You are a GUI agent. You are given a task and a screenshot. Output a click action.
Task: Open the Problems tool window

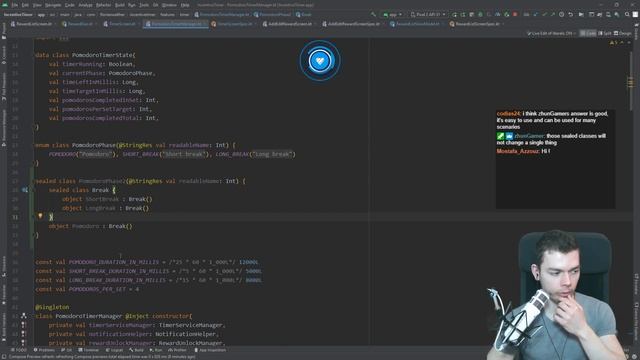point(44,350)
